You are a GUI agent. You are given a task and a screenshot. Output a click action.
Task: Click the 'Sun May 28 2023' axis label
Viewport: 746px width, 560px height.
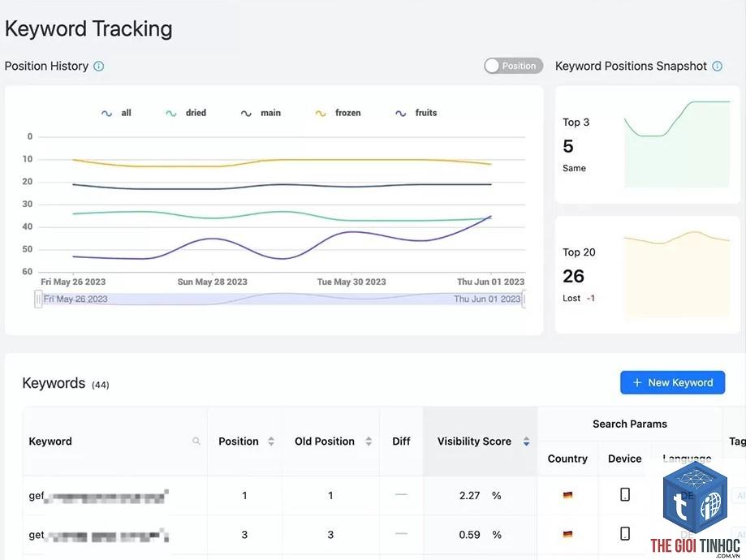pos(212,282)
